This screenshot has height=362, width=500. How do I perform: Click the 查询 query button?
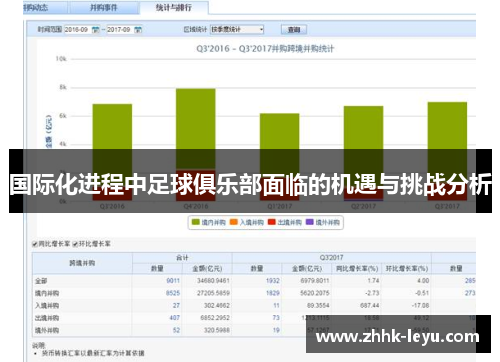point(294,30)
